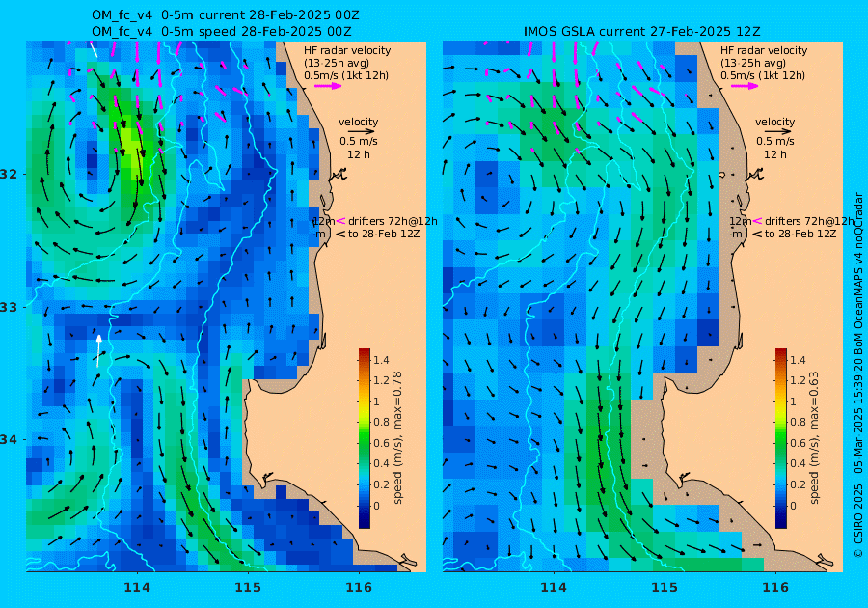Click longitude label 114 under right map

553,588
